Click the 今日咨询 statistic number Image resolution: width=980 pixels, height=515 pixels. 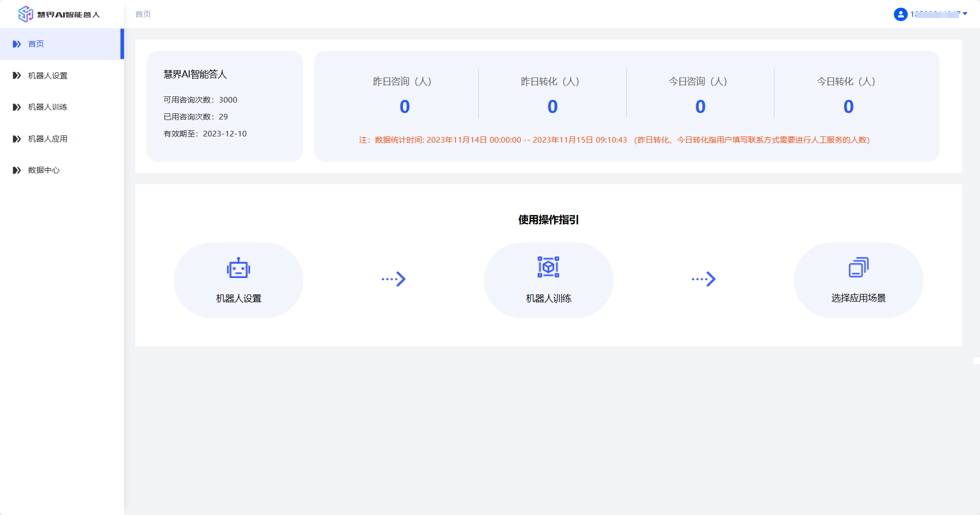(x=700, y=107)
